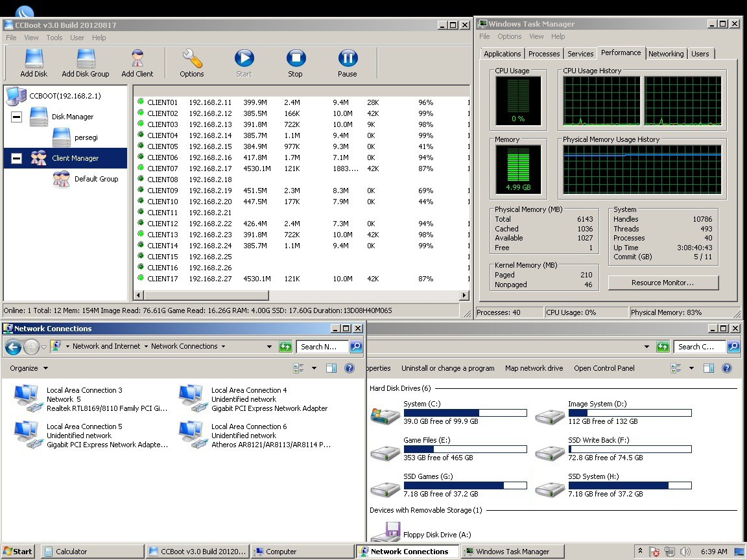
Task: Click Resource Monitor button
Action: coord(663,283)
